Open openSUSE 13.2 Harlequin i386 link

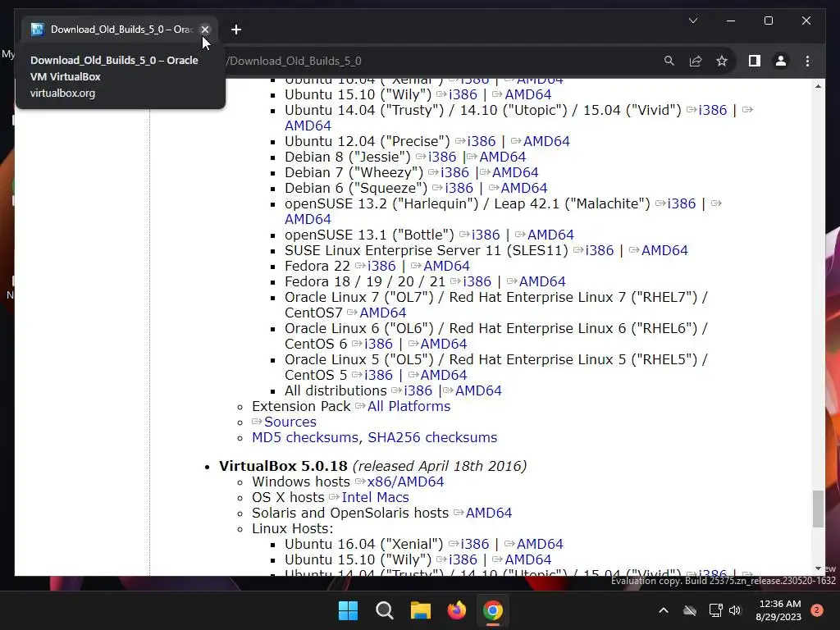coord(681,203)
